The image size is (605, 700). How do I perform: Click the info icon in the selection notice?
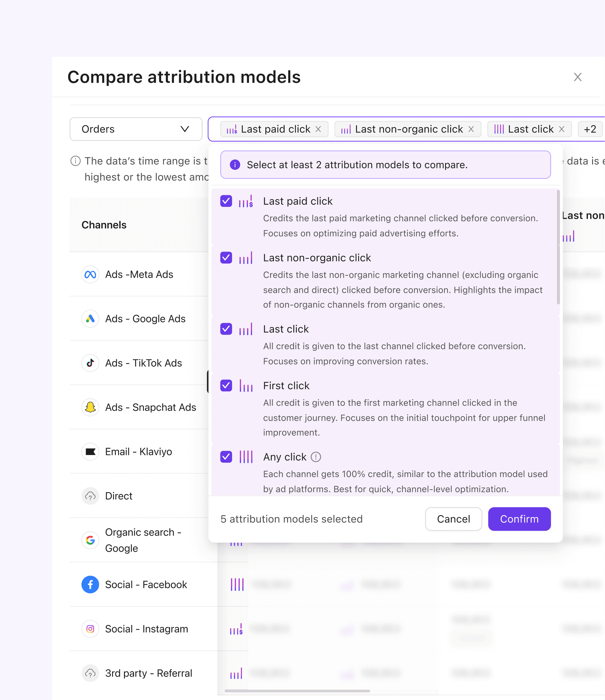pos(235,165)
